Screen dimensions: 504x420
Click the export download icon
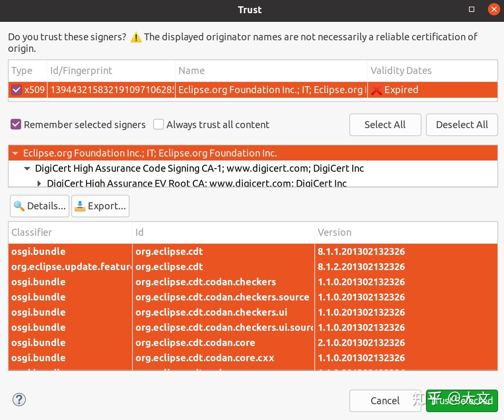(x=80, y=206)
